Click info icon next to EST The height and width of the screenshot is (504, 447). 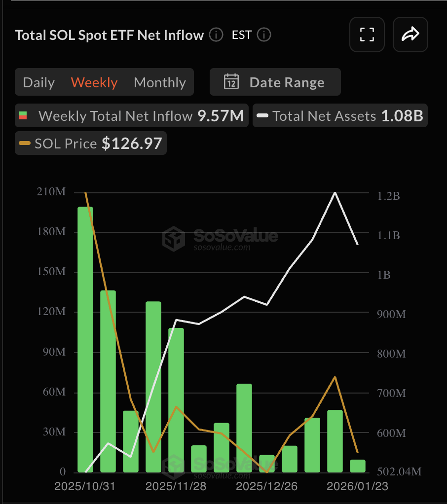[264, 35]
